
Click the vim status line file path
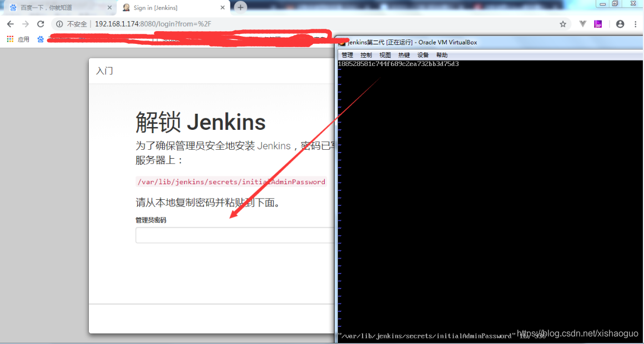[427, 336]
